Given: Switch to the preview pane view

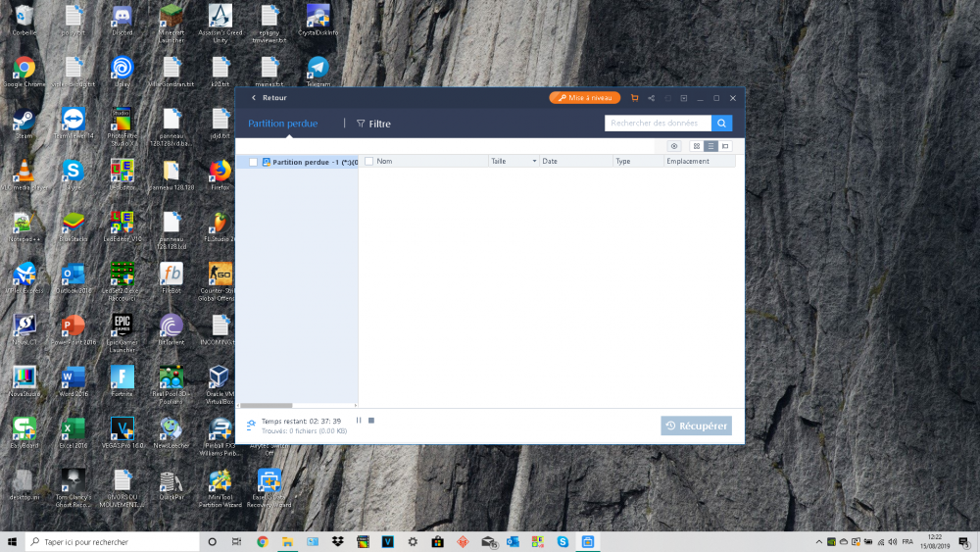Looking at the screenshot, I should click(x=725, y=146).
